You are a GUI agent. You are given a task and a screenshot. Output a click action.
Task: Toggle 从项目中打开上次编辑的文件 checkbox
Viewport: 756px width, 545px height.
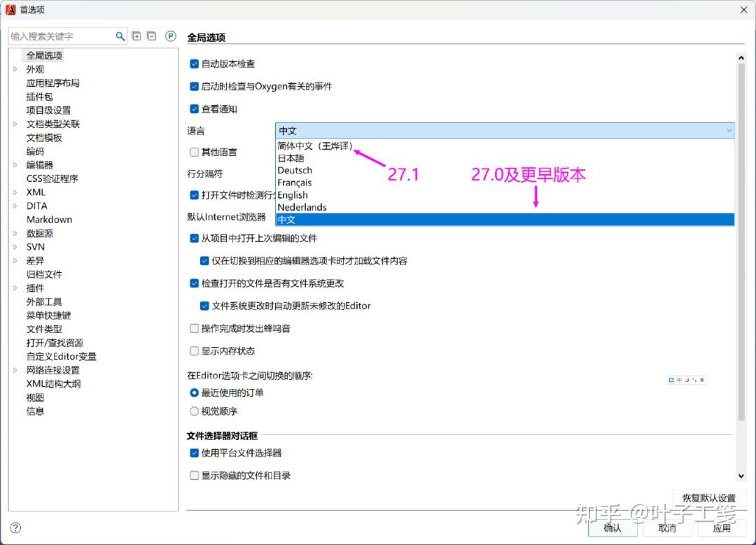point(195,238)
